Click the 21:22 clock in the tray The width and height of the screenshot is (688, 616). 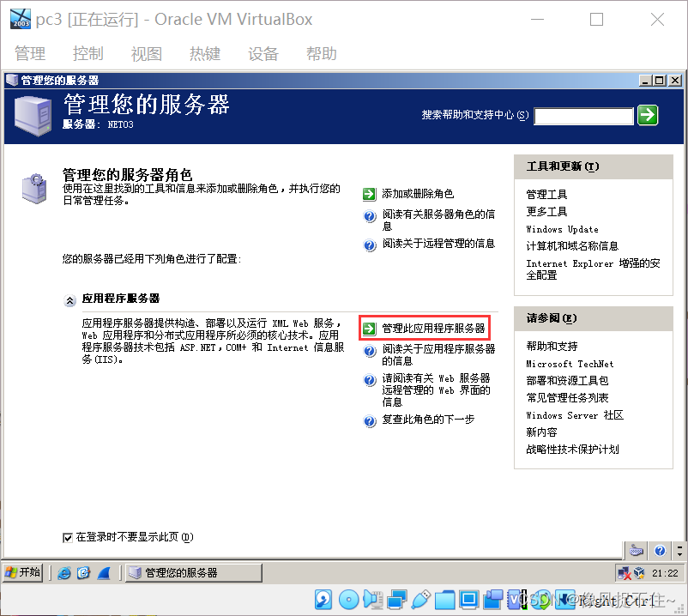(x=665, y=573)
